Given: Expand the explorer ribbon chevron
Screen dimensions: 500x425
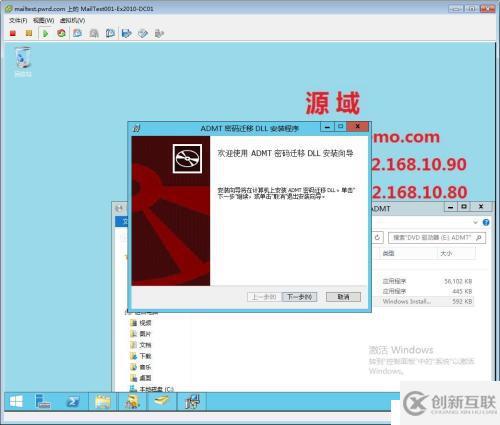Looking at the screenshot, I should [x=475, y=222].
